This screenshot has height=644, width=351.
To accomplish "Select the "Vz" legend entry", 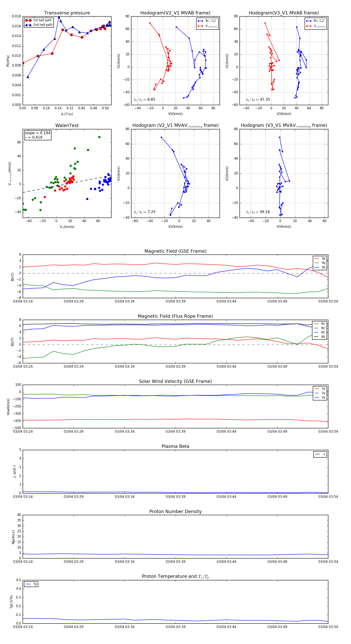I will tap(320, 398).
